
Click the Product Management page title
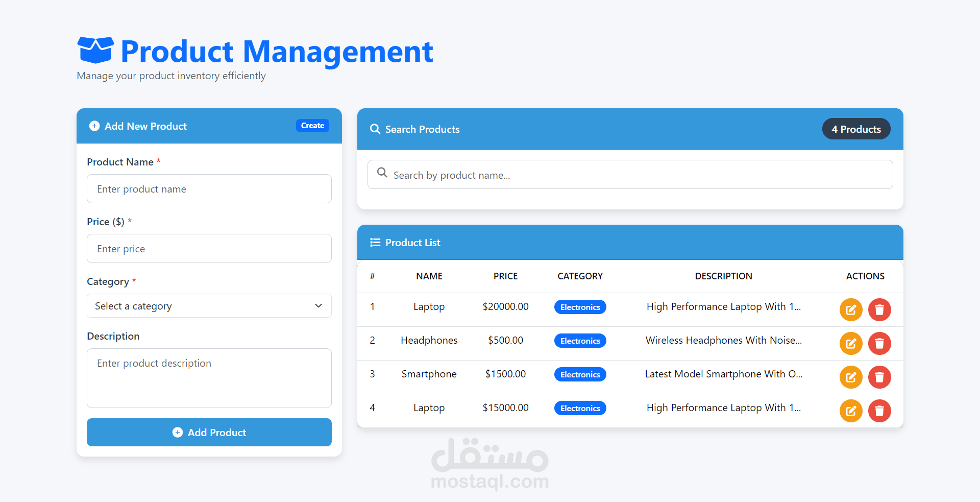(x=277, y=51)
